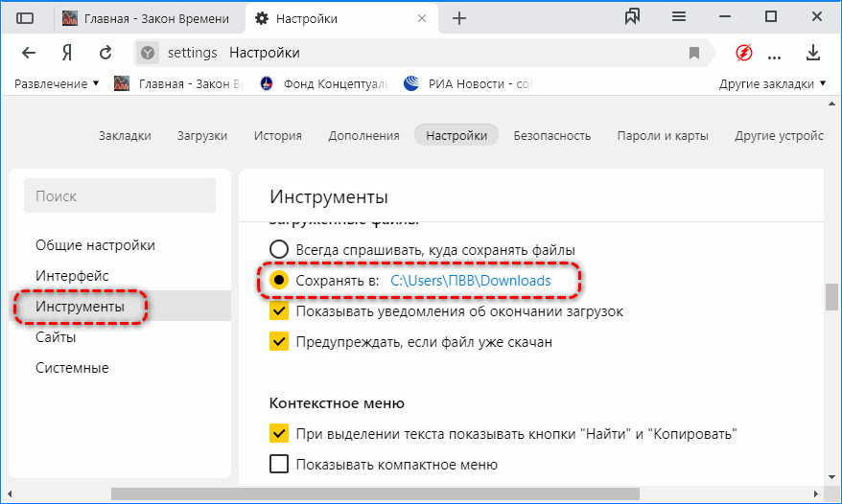This screenshot has height=504, width=842.
Task: Enable 'Показывать компактное меню' checkbox
Action: click(x=279, y=465)
